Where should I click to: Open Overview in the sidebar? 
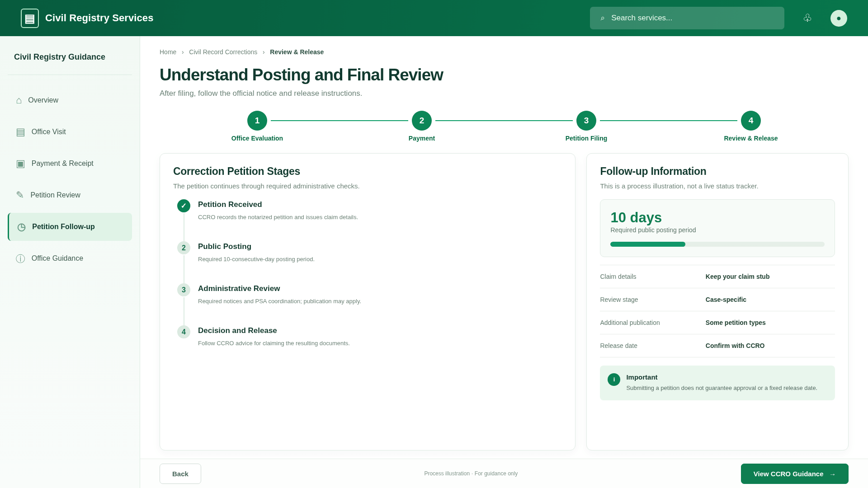coord(70,100)
